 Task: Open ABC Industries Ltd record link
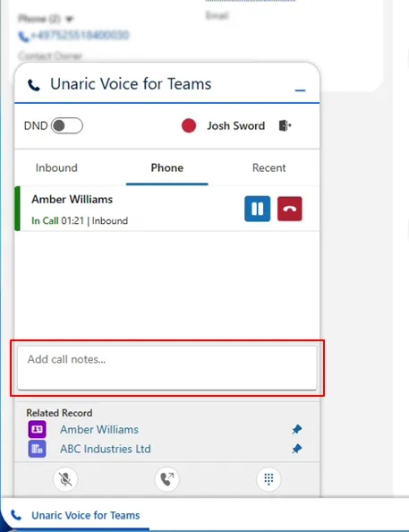tap(105, 449)
